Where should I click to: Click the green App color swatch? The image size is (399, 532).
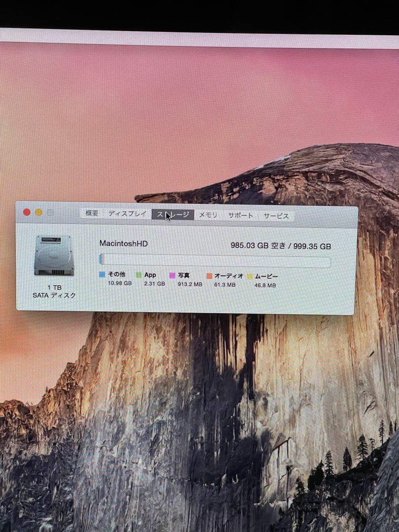(x=138, y=275)
